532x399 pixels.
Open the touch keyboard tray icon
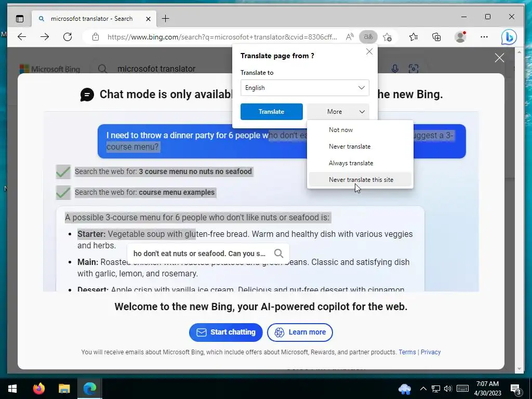point(462,389)
